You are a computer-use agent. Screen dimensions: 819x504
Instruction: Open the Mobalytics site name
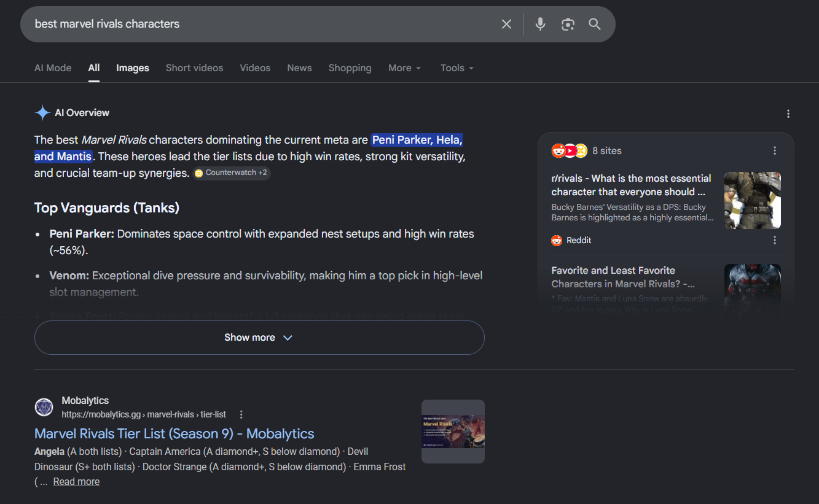pos(85,401)
